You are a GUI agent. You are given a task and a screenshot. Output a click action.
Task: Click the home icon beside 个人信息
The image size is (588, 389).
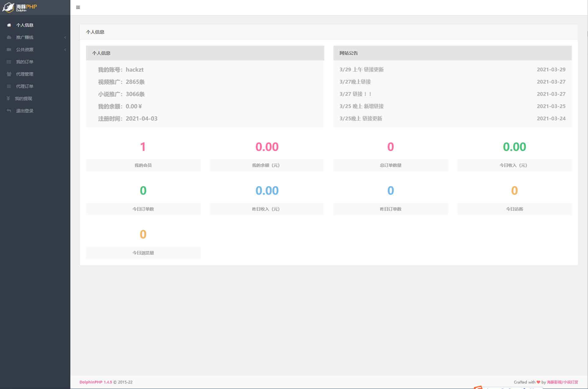point(9,25)
